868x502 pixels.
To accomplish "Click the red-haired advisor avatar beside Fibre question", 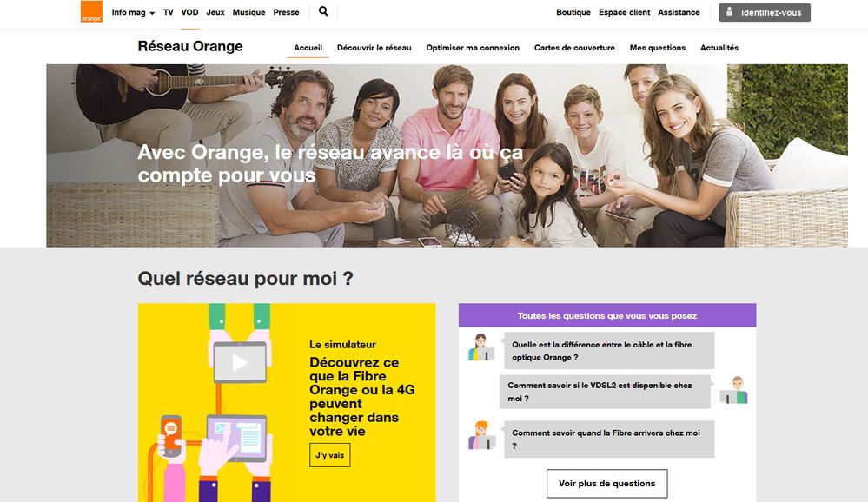I will pyautogui.click(x=481, y=435).
